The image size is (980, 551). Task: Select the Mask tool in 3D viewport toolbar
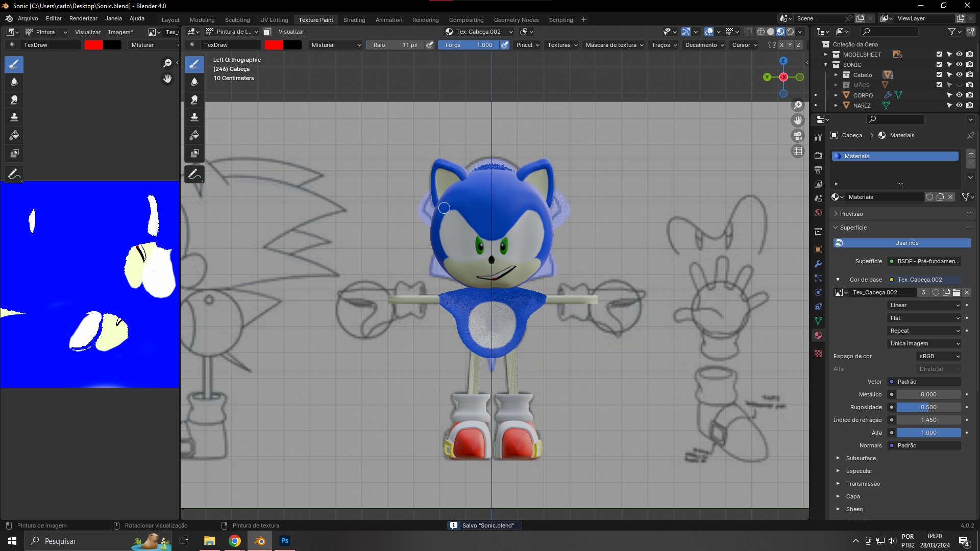tap(194, 153)
